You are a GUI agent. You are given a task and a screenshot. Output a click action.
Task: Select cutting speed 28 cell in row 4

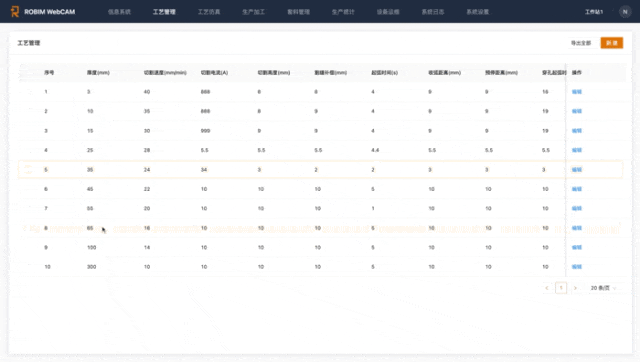(147, 150)
